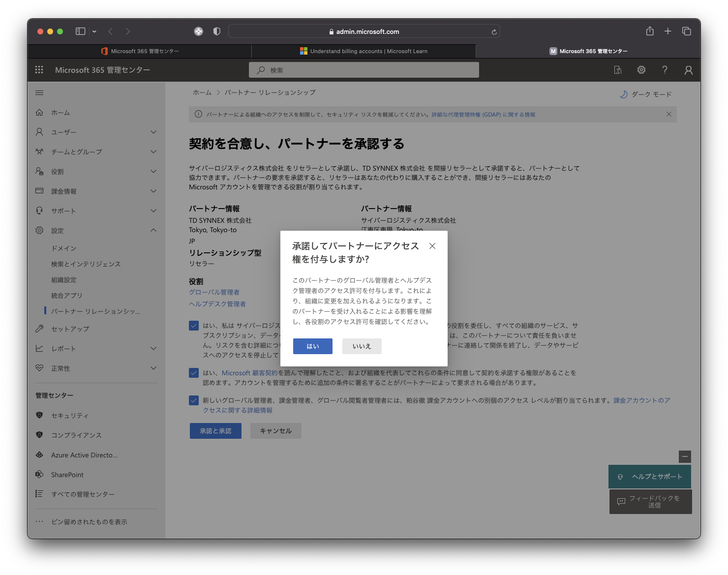Click the Azure Active Directory icon
This screenshot has height=575, width=728.
point(39,455)
